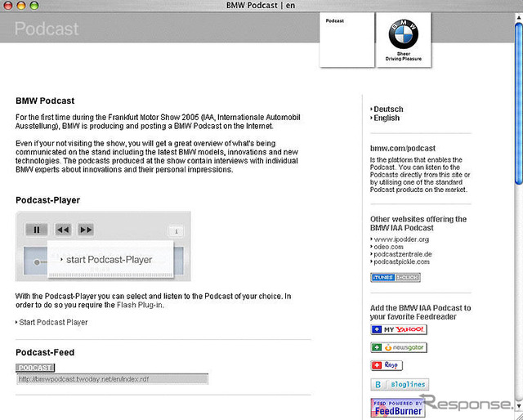Click the fast-forward button in Podcast-Player
The height and width of the screenshot is (420, 523).
86,230
